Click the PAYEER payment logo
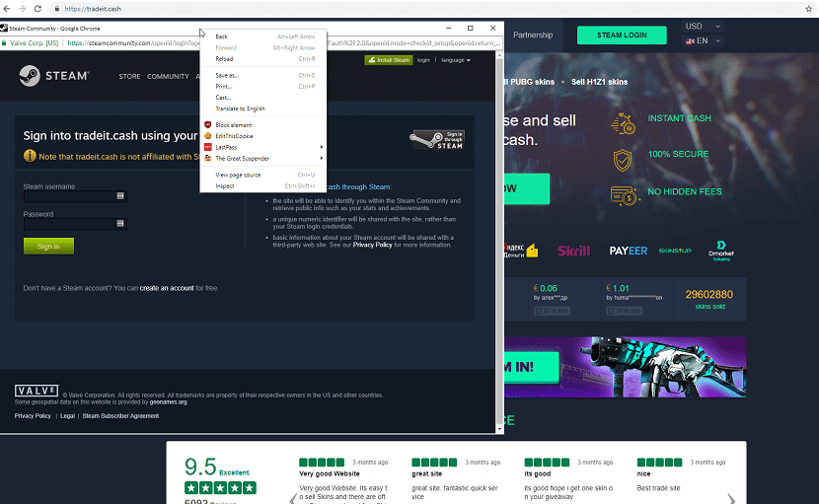819x504 pixels. [x=629, y=251]
